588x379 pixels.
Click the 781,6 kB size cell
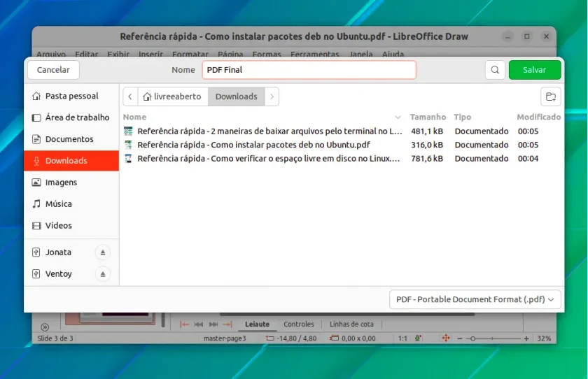pos(427,159)
